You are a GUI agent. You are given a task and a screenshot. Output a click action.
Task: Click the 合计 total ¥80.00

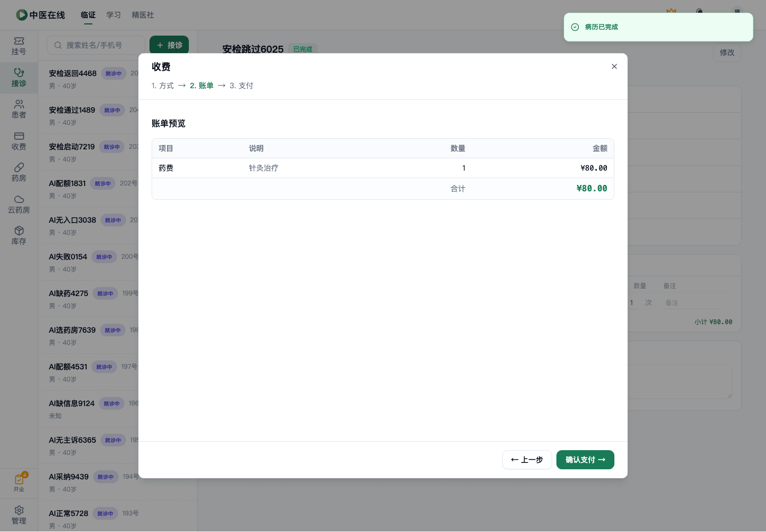click(592, 188)
